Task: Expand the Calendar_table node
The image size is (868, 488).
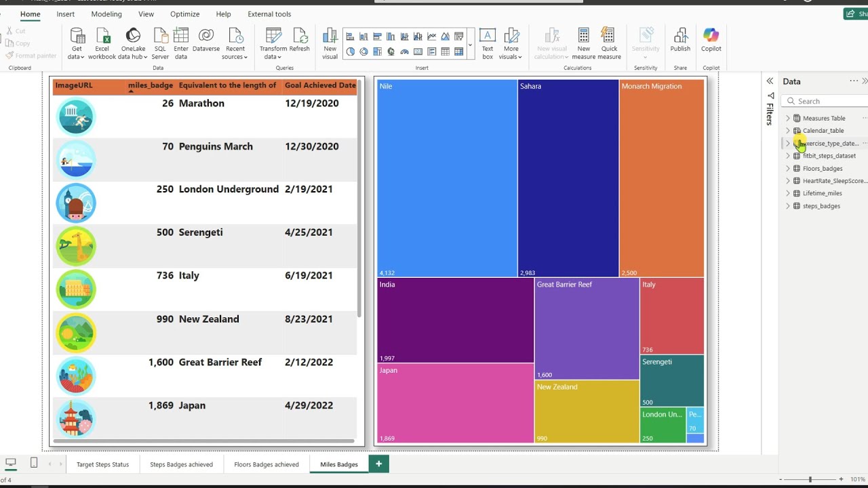Action: coord(788,131)
